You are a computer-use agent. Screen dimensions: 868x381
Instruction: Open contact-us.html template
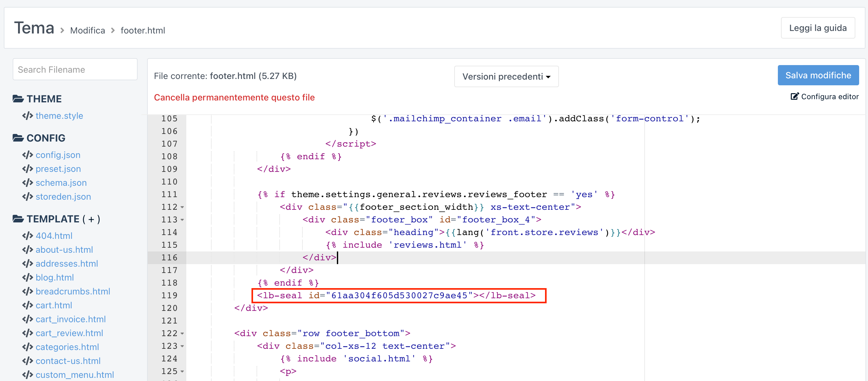tap(68, 360)
